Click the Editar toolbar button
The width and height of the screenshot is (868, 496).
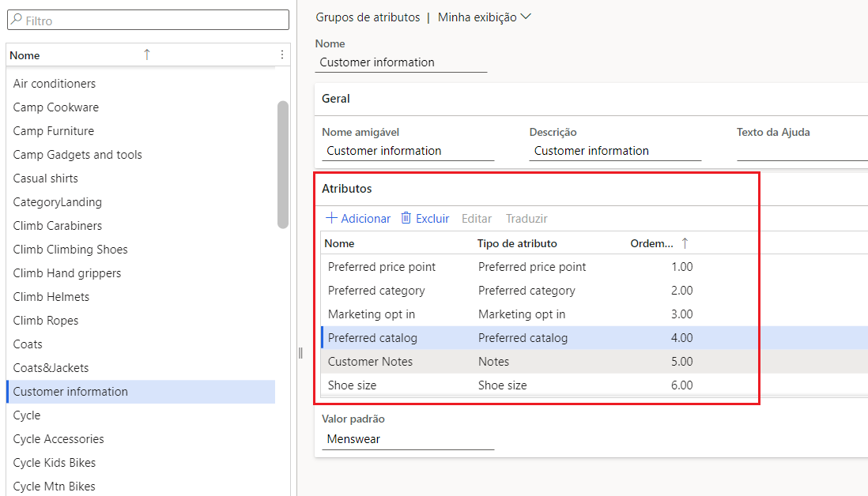[x=477, y=219]
